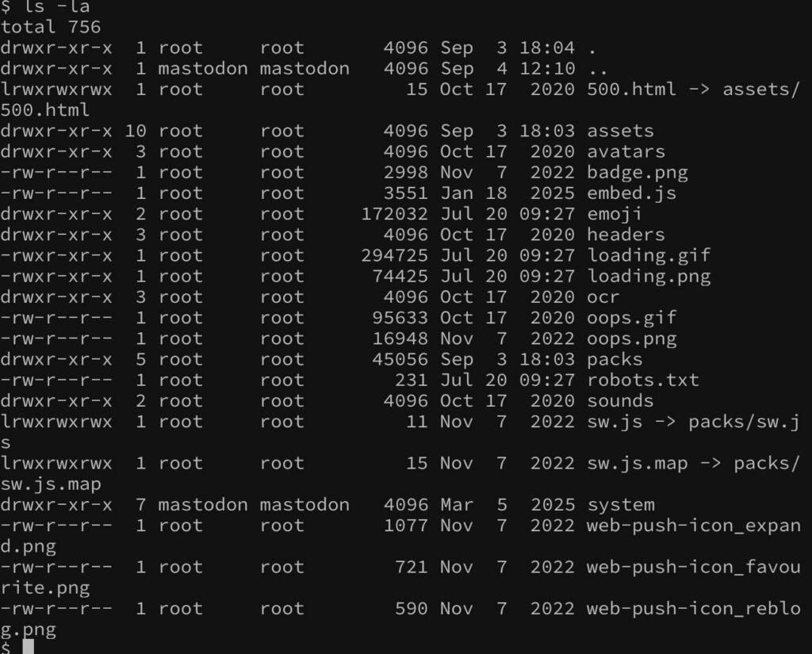Image resolution: width=812 pixels, height=654 pixels.
Task: Click the 'avatars' directory entry
Action: pyautogui.click(x=626, y=151)
